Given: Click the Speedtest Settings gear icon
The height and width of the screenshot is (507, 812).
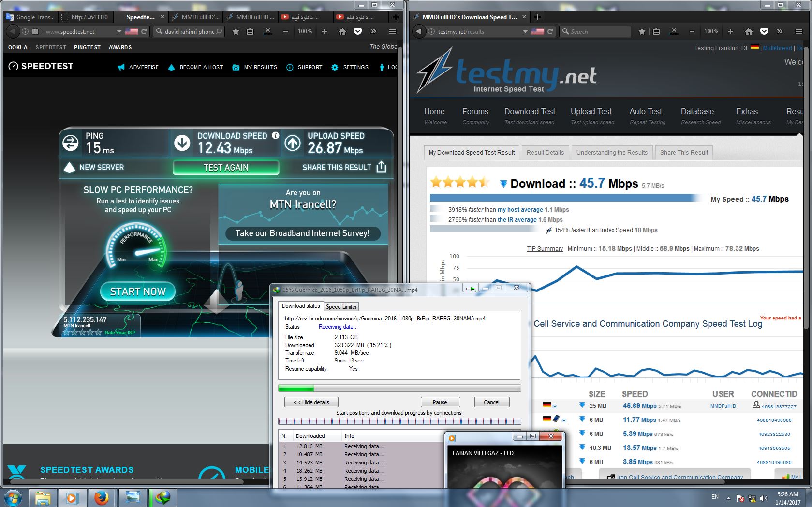Looking at the screenshot, I should coord(335,67).
